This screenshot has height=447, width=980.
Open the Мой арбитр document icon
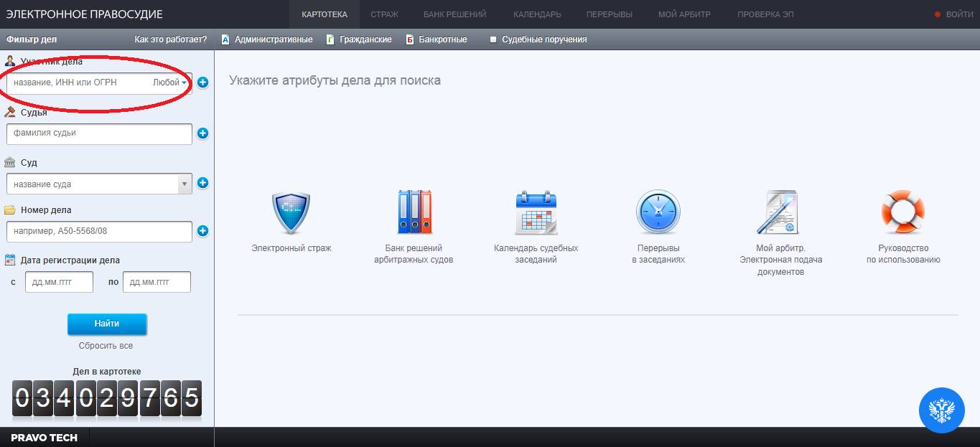pyautogui.click(x=778, y=212)
